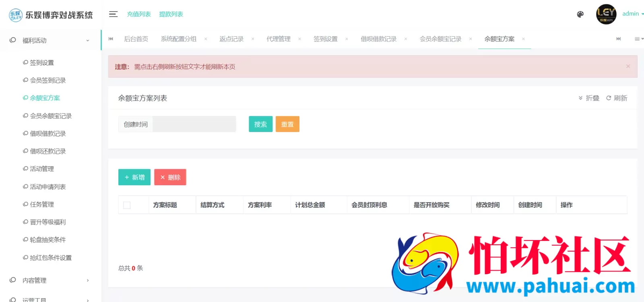The height and width of the screenshot is (302, 644).
Task: Open the theme palette icon
Action: [x=580, y=14]
